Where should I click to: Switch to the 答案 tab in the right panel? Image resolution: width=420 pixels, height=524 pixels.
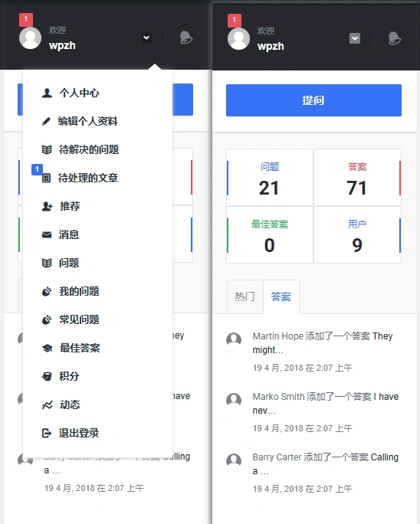click(x=281, y=296)
